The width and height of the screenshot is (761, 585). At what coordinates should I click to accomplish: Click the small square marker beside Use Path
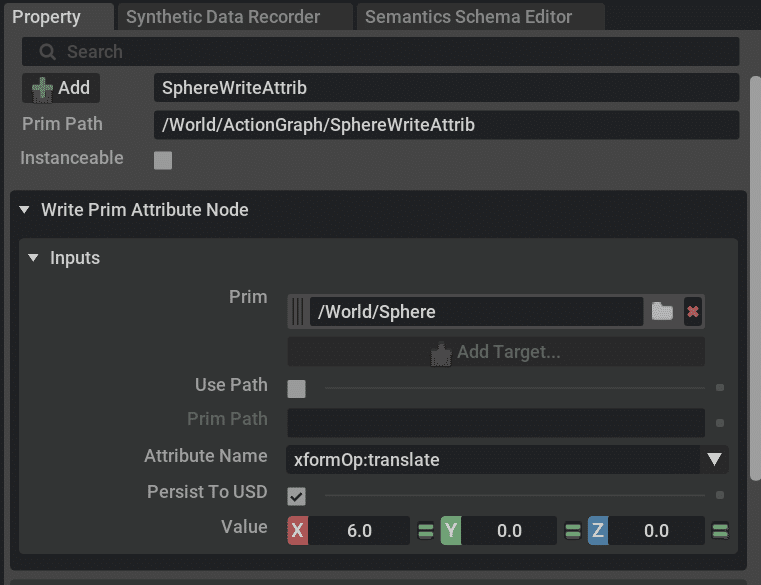click(x=720, y=387)
